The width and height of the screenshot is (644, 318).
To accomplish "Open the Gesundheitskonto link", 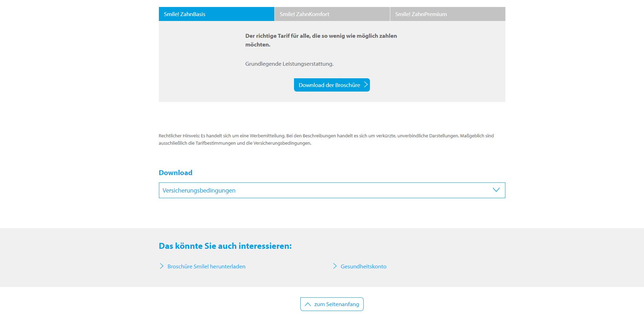I will click(363, 266).
